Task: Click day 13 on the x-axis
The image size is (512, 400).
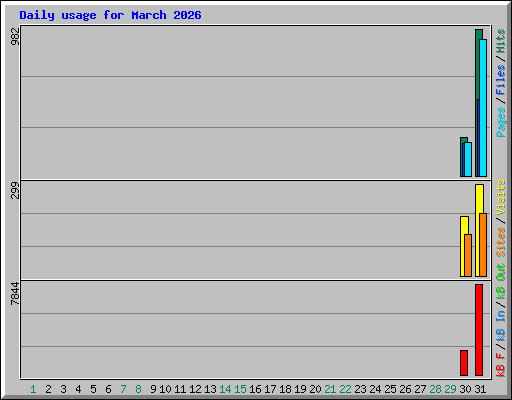Action: coord(210,389)
